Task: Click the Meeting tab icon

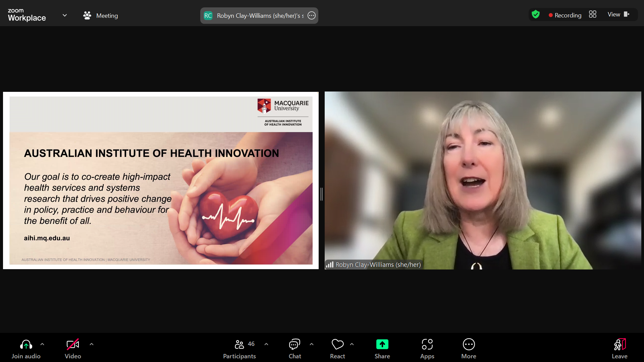Action: click(x=87, y=15)
